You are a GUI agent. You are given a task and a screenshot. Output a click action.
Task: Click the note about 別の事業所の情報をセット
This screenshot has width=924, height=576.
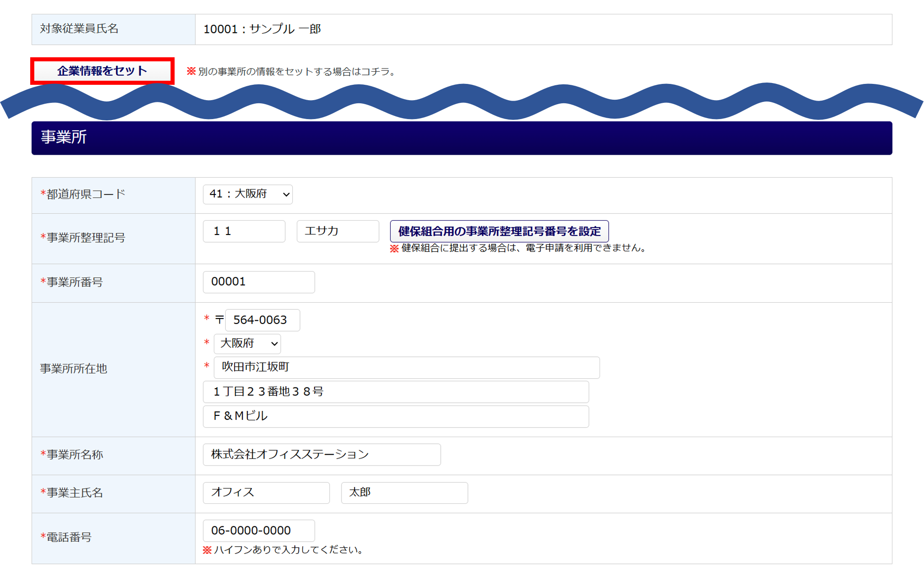pos(292,72)
